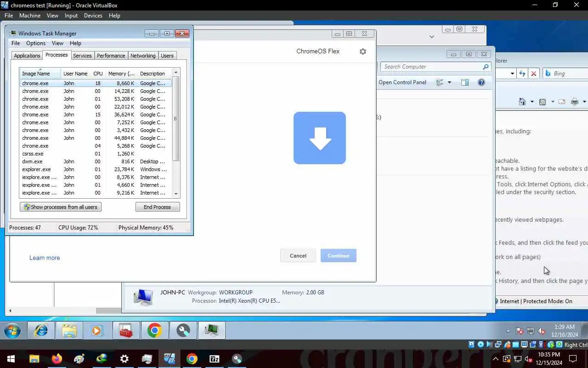The image size is (588, 368).
Task: Open the Task Manager File menu
Action: point(15,43)
